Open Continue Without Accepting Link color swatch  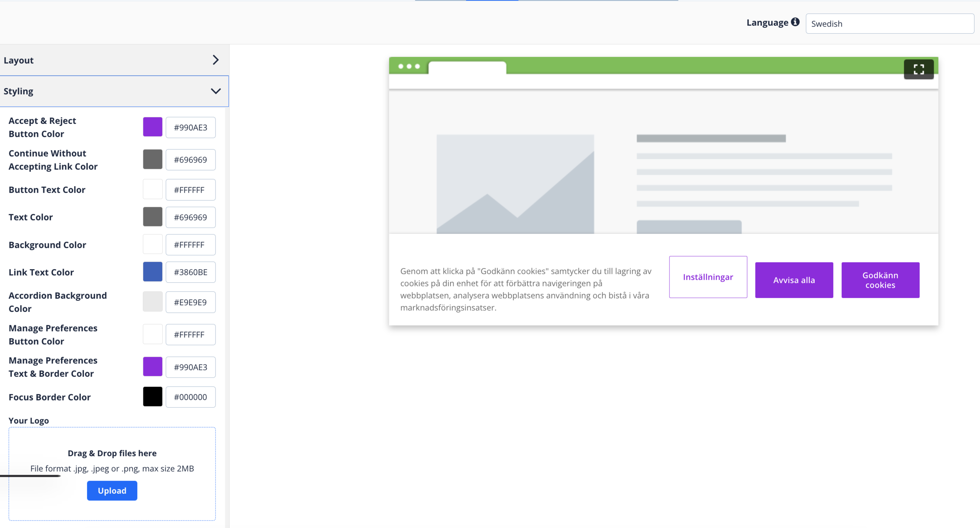[152, 159]
